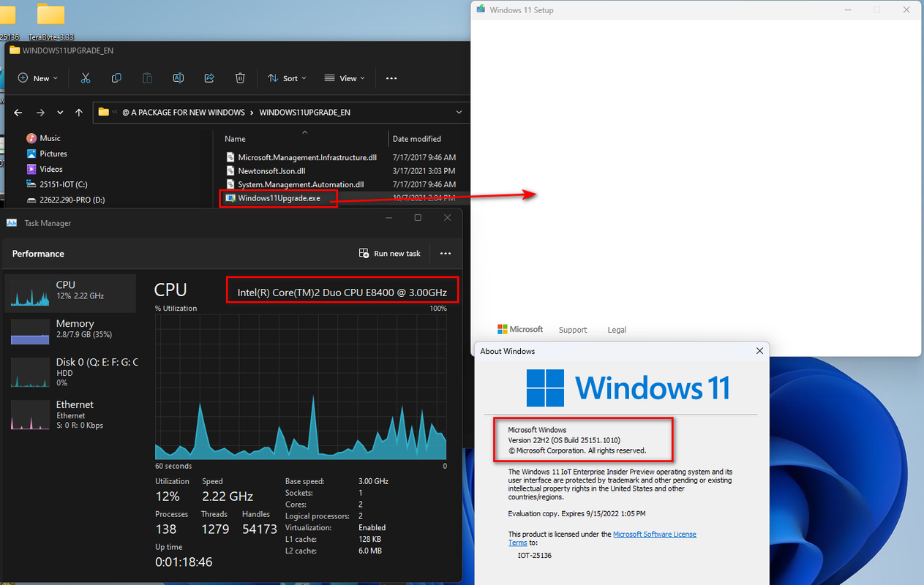
Task: Open the address bar history dropdown chevron
Action: [459, 113]
